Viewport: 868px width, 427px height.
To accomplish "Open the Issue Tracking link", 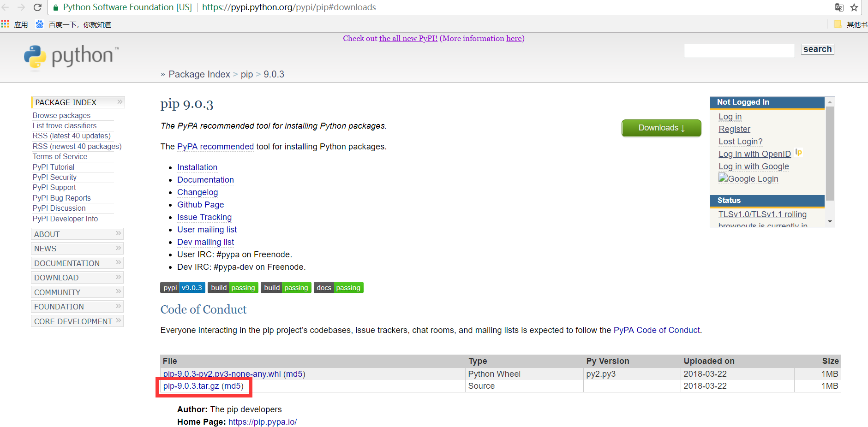I will (204, 217).
